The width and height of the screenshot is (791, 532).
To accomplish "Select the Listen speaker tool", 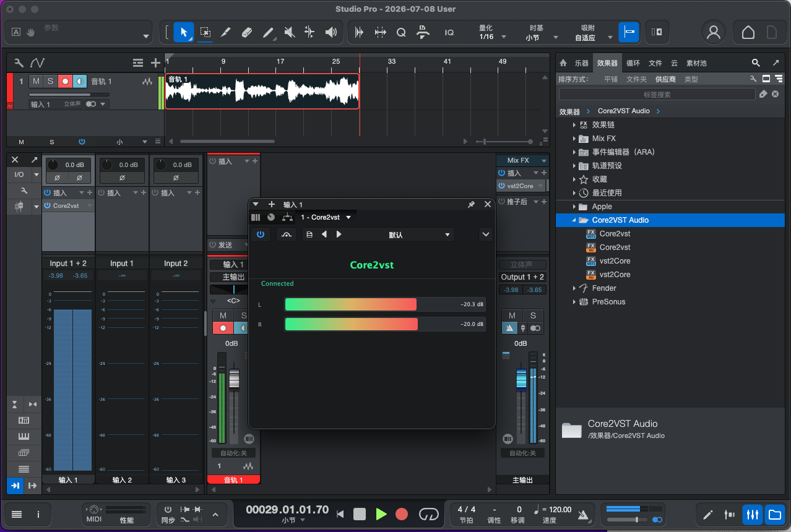I will [x=331, y=32].
